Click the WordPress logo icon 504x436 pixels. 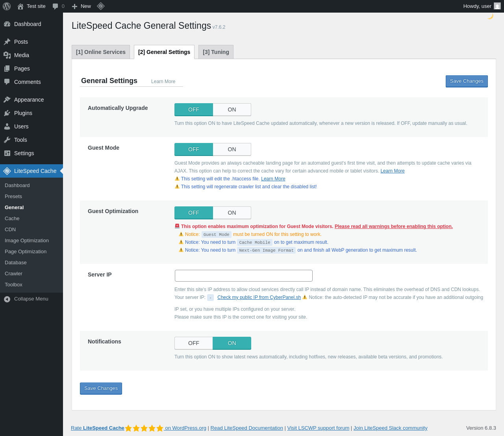[x=7, y=6]
